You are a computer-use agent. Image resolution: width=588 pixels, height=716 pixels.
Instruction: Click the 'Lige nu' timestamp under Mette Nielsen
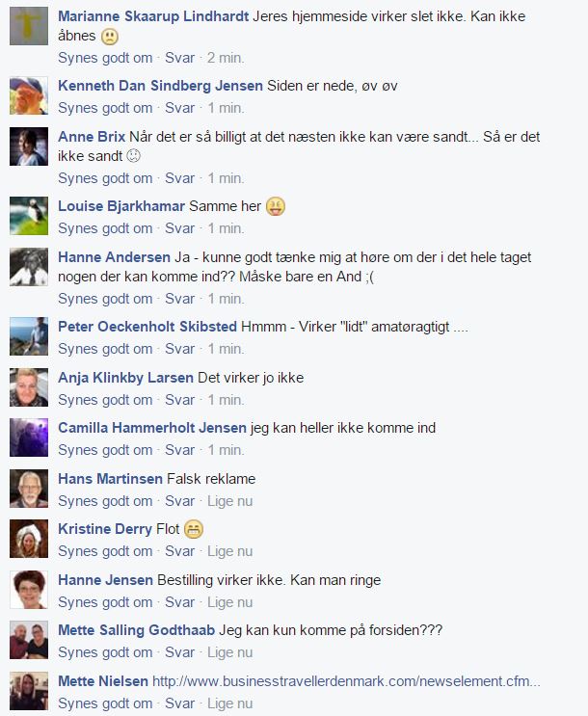point(229,703)
